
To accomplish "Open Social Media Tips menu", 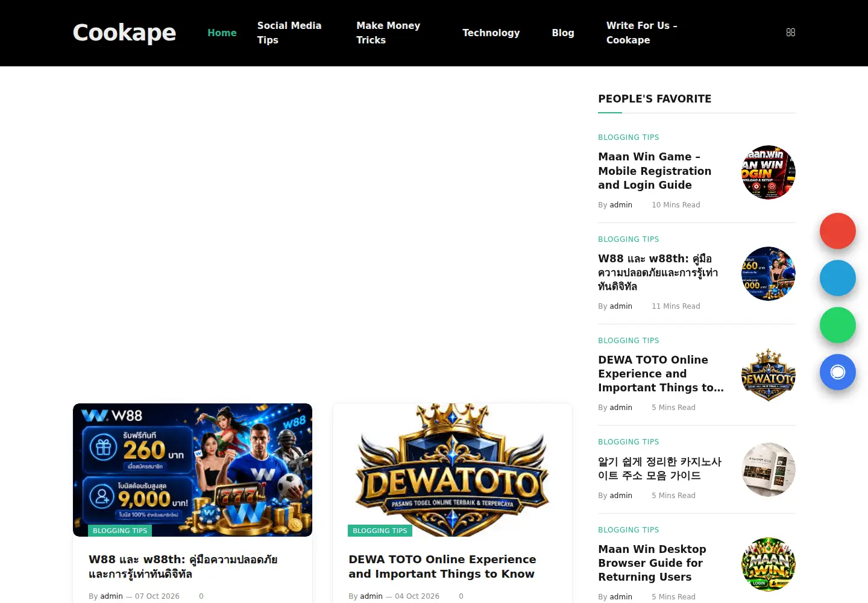I will [291, 33].
